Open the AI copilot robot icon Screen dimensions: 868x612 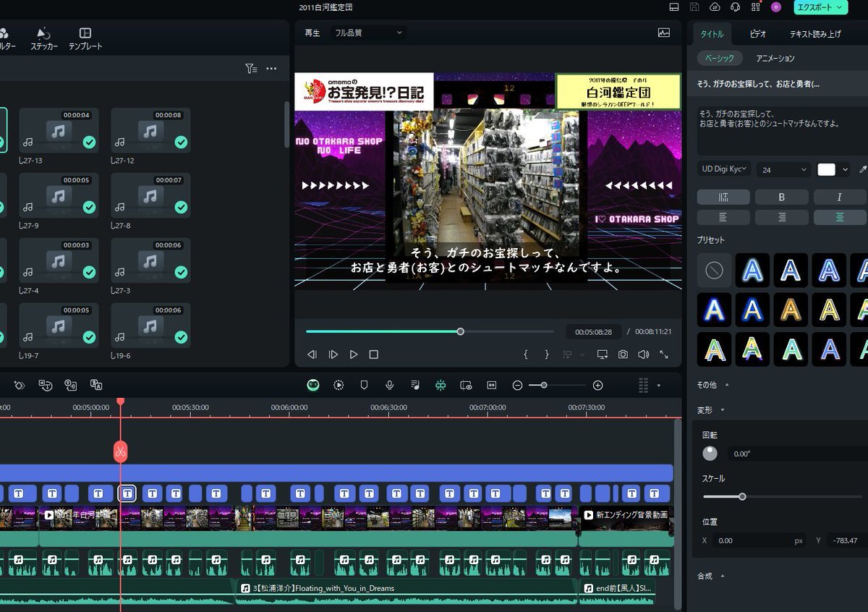pos(313,386)
